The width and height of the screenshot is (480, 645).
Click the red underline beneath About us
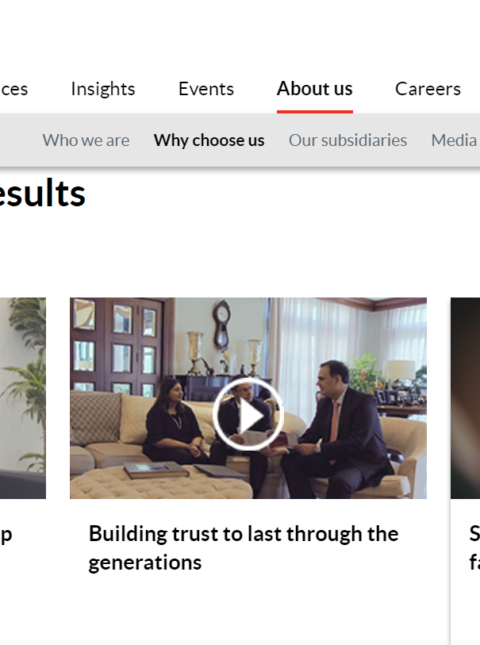pyautogui.click(x=315, y=111)
